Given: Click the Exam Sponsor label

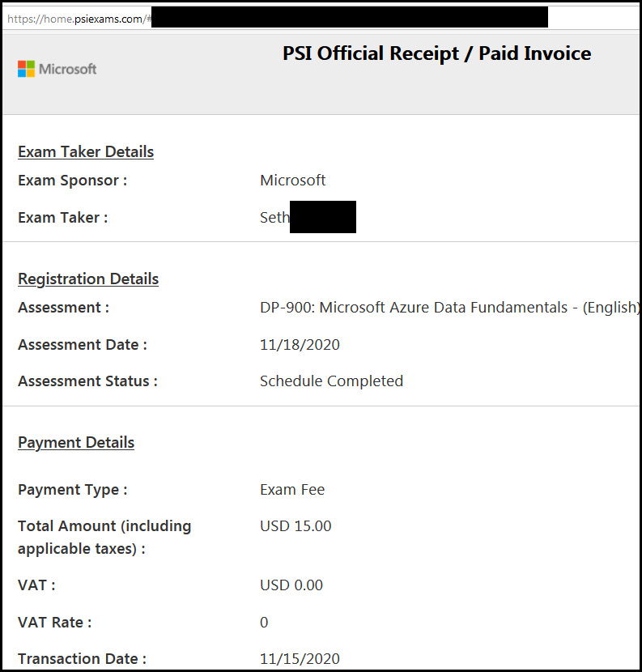Looking at the screenshot, I should pos(72,181).
